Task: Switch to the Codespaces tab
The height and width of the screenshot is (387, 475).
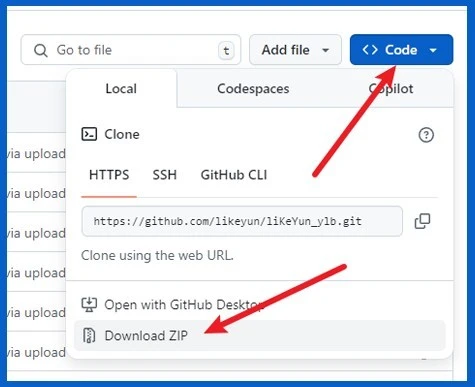Action: 253,89
